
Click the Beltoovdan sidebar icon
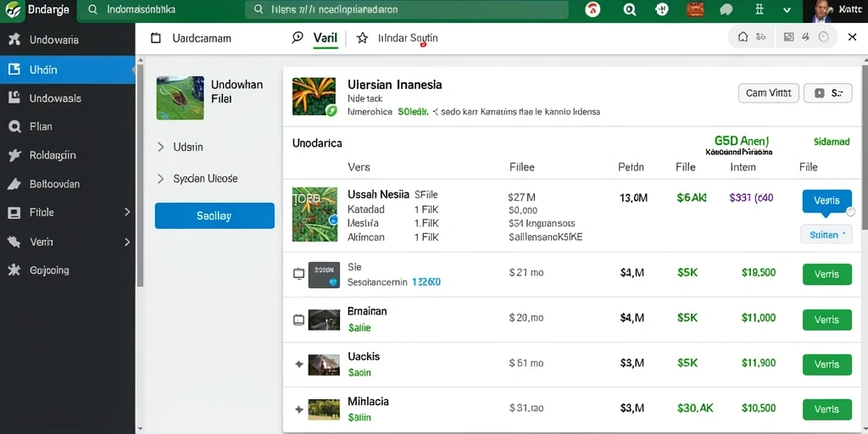[x=14, y=184]
